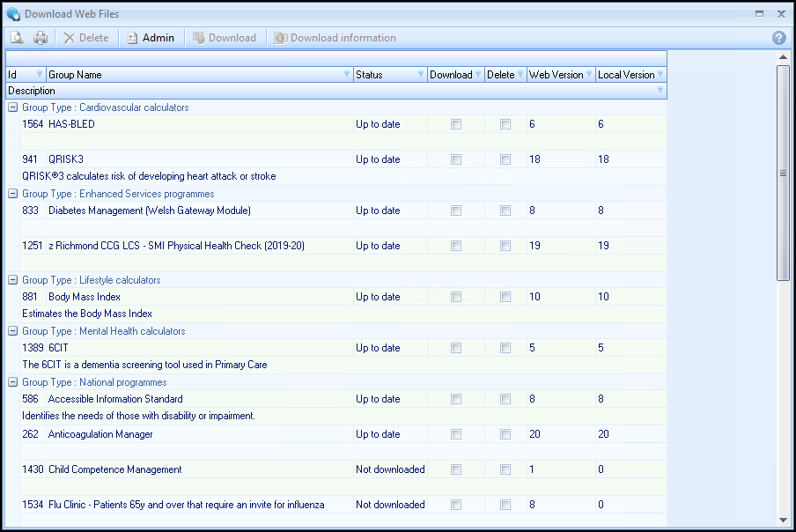Click the Id column filter icon
The height and width of the screenshot is (532, 796).
[x=39, y=75]
